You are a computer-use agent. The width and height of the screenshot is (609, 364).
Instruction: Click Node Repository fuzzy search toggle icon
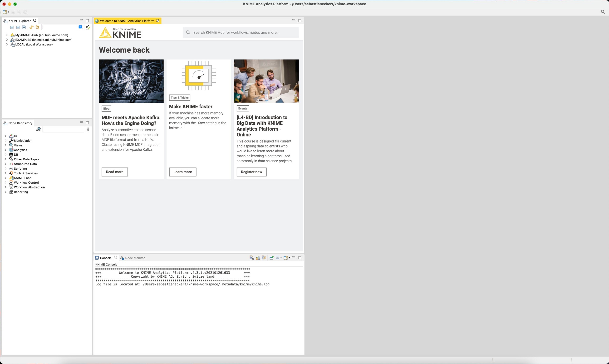pyautogui.click(x=39, y=129)
